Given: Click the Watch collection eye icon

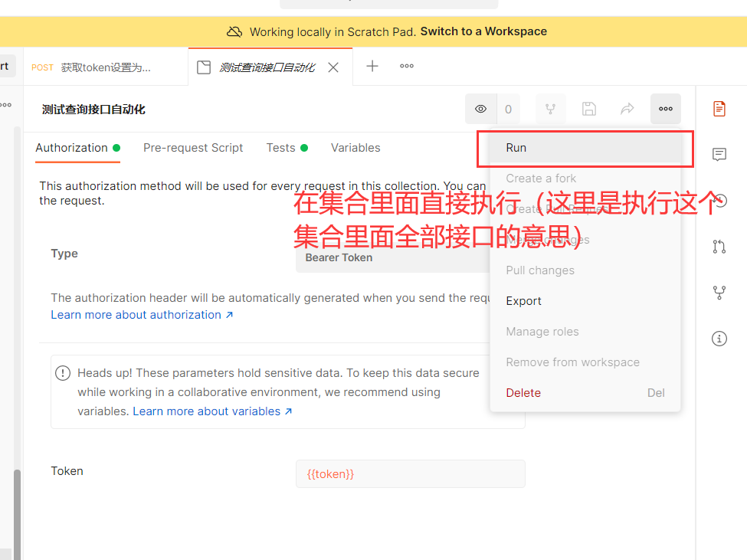Looking at the screenshot, I should click(x=480, y=109).
